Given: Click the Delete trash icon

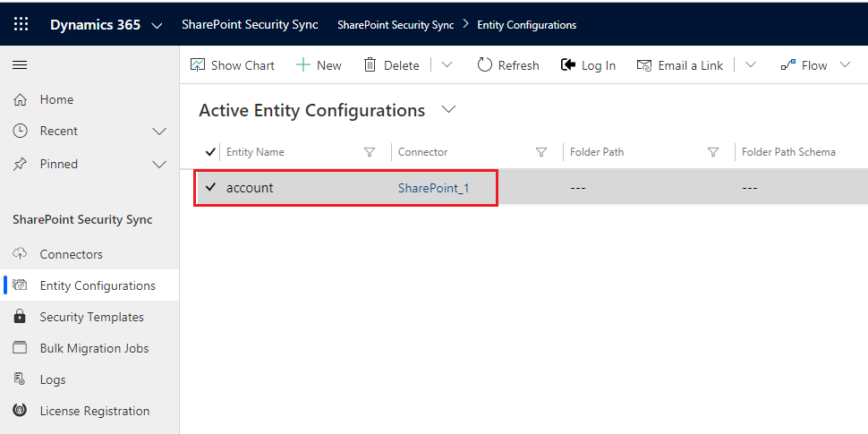Looking at the screenshot, I should tap(370, 65).
